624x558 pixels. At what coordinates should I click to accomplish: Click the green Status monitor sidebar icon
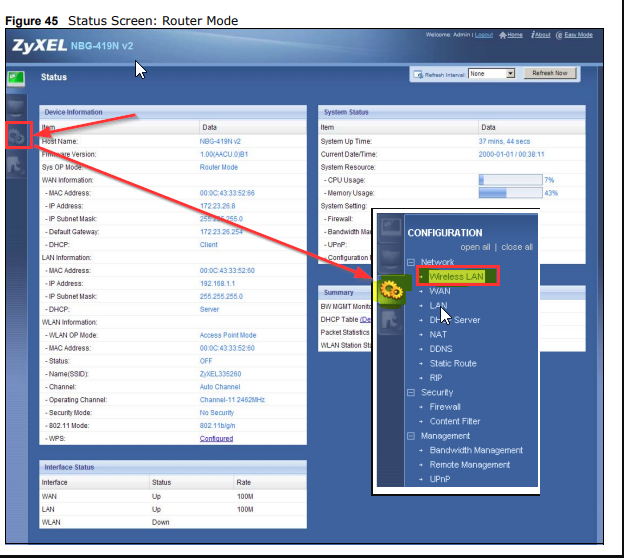(x=16, y=77)
